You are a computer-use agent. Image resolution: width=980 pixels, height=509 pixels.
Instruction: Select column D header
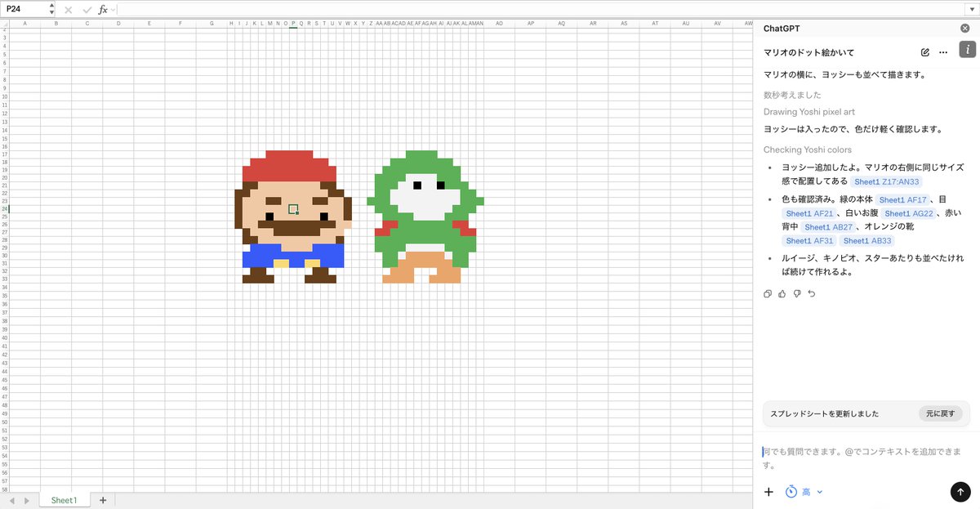[118, 24]
